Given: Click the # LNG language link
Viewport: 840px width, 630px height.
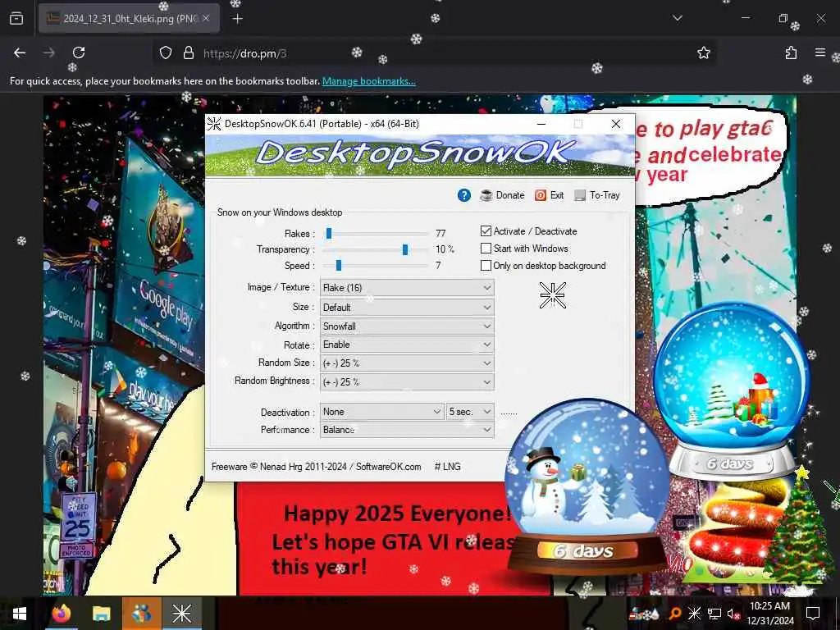Looking at the screenshot, I should pos(447,467).
